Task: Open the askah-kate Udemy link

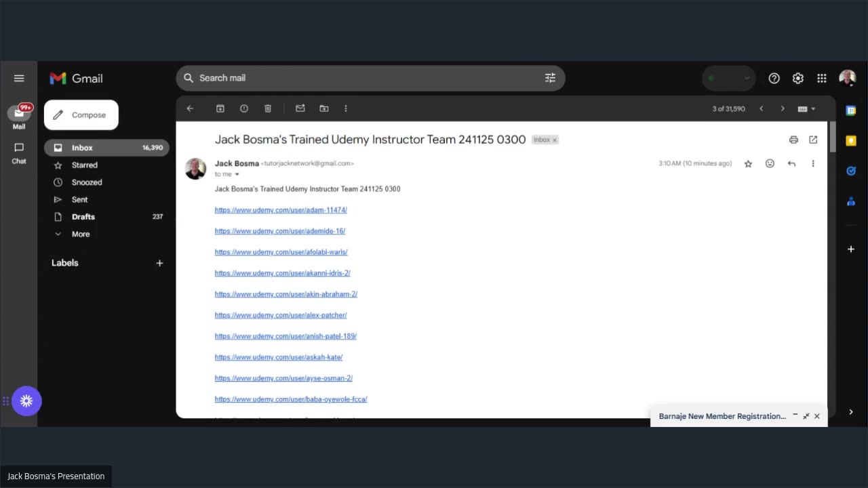Action: point(279,357)
